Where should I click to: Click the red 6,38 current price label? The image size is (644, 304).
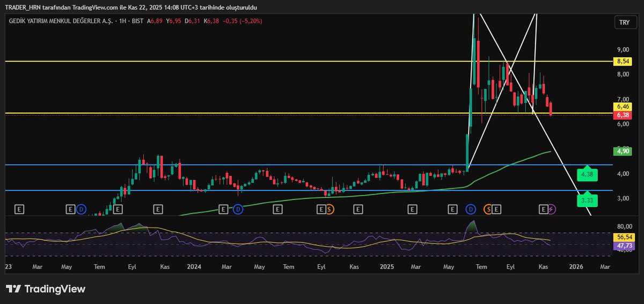[623, 115]
